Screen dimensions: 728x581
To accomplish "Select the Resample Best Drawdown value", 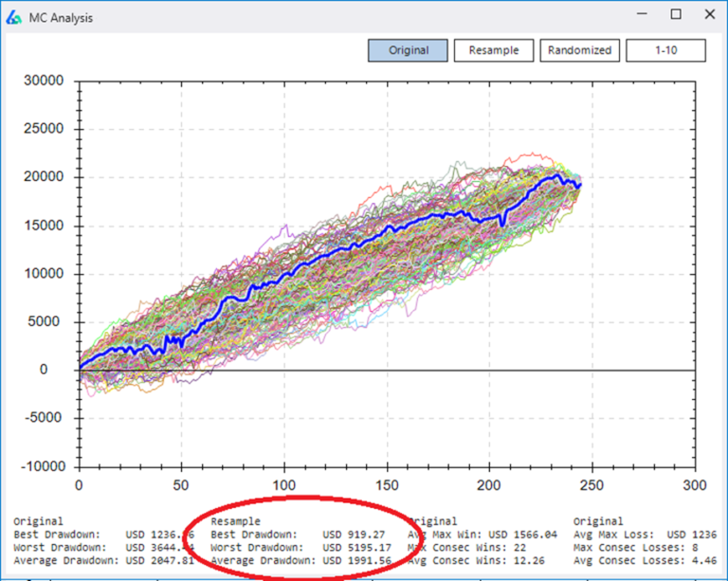I will (355, 535).
